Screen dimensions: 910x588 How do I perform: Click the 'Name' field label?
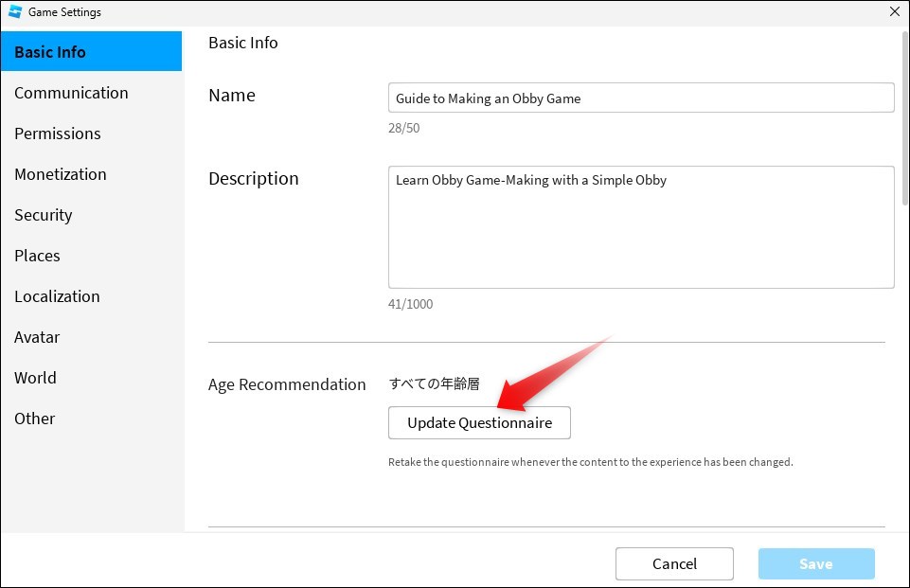click(x=232, y=96)
